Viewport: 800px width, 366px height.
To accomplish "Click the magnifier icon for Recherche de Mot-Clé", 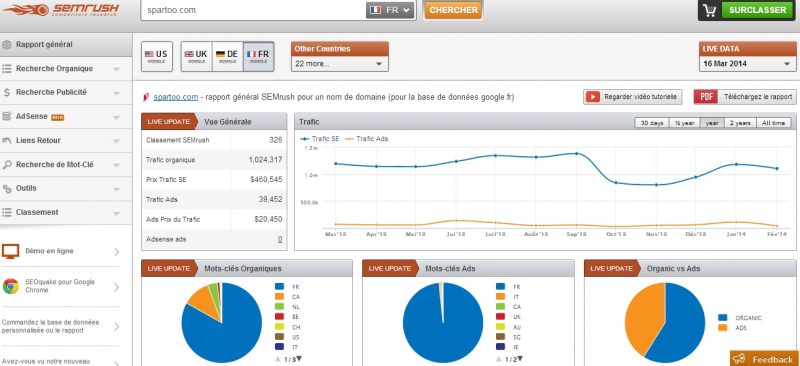I will (x=7, y=165).
